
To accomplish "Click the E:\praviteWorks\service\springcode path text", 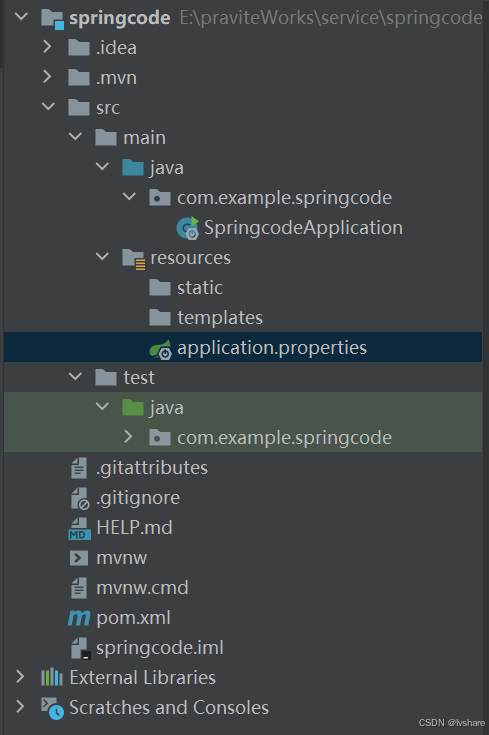I will (x=331, y=18).
